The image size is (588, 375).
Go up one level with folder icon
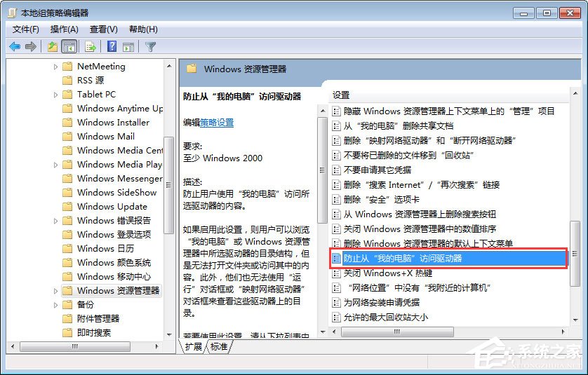[x=53, y=46]
